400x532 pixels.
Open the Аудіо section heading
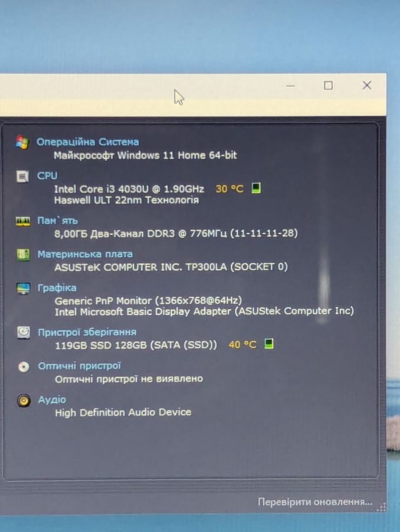click(x=52, y=400)
